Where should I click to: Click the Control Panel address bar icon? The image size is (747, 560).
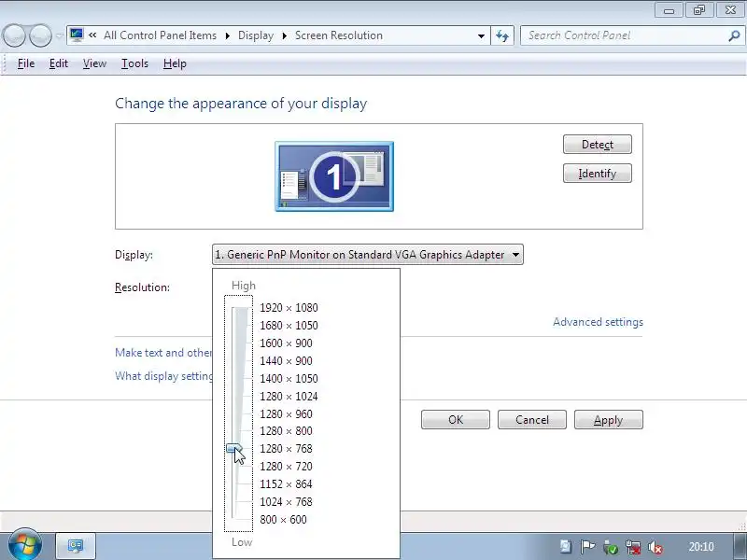click(77, 35)
